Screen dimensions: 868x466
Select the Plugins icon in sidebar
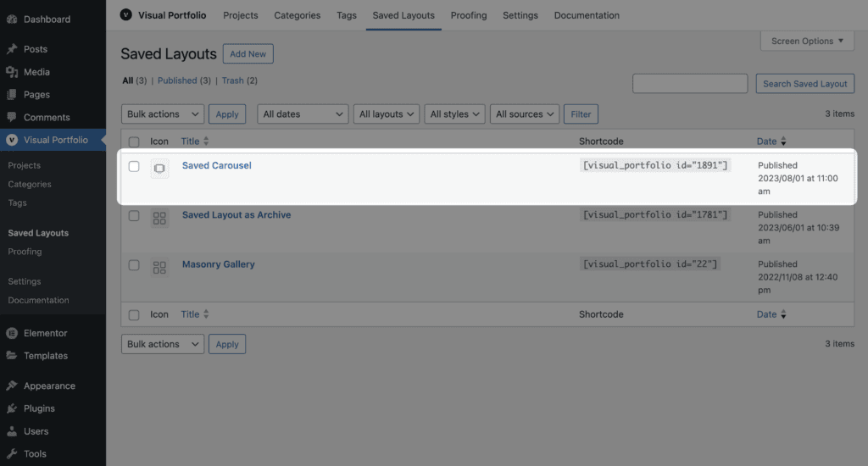click(x=12, y=408)
